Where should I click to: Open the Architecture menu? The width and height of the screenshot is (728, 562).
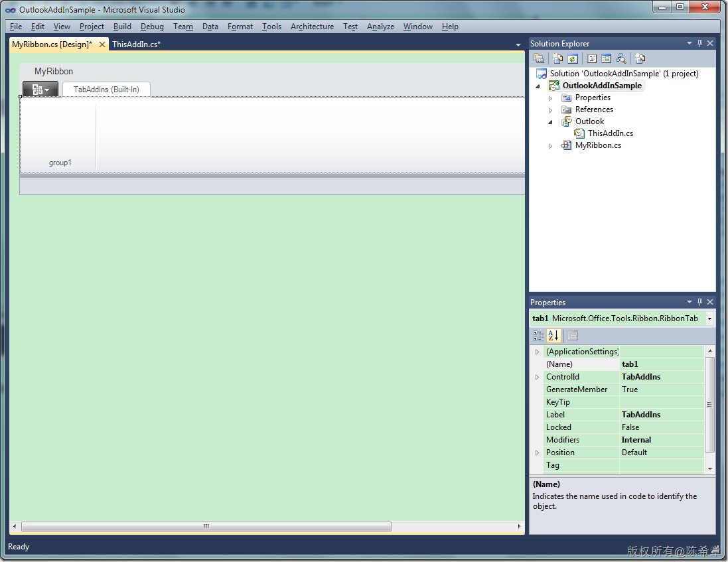pyautogui.click(x=312, y=27)
